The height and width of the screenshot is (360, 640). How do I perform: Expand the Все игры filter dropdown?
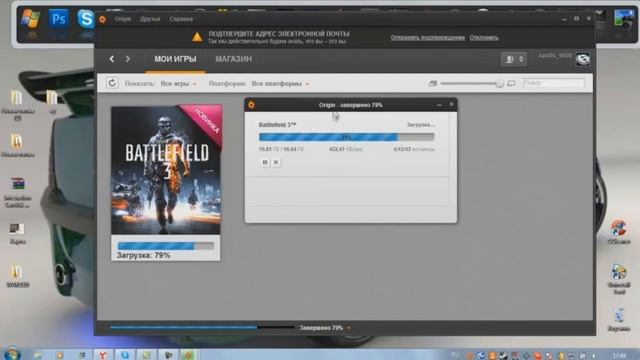tap(178, 84)
